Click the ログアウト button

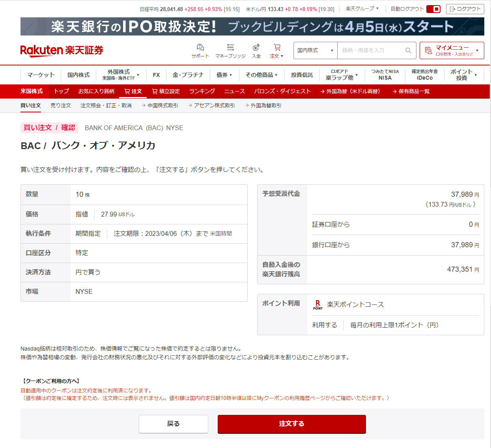(465, 9)
